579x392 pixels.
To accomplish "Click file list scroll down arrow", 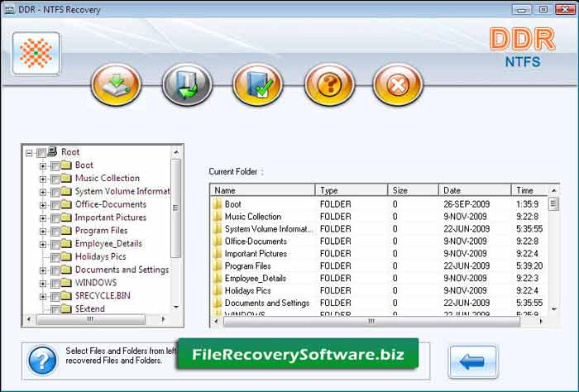I will coord(554,309).
